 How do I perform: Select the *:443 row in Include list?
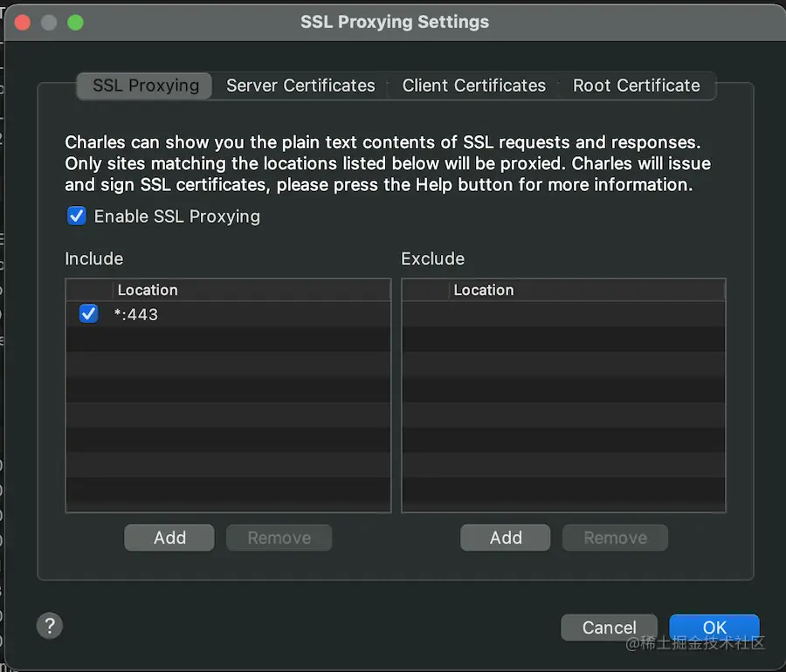(x=228, y=314)
